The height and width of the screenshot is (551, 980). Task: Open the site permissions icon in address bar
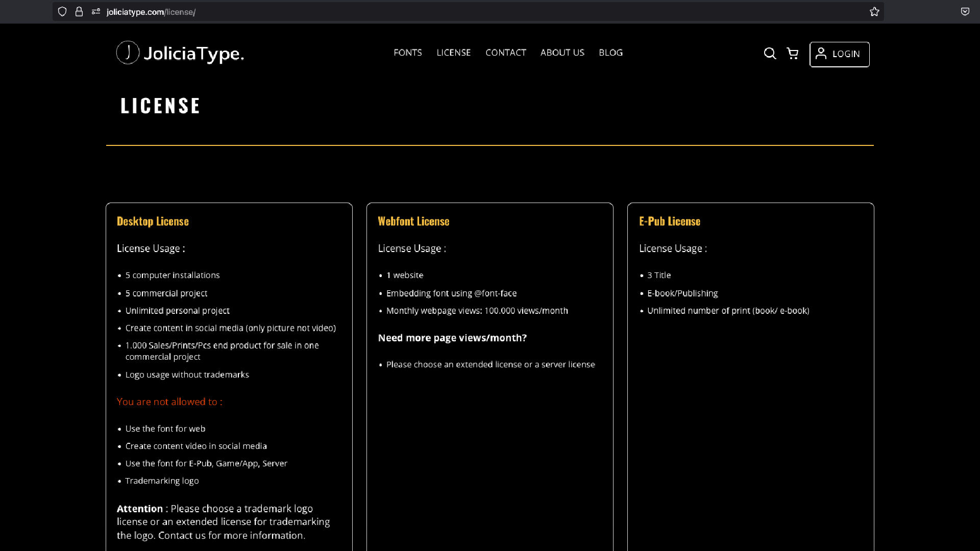pos(96,12)
